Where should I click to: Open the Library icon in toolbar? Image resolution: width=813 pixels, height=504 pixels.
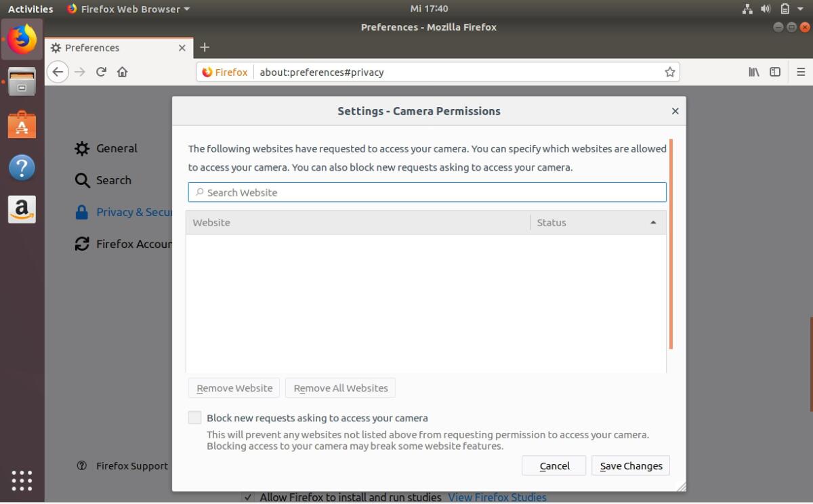753,72
